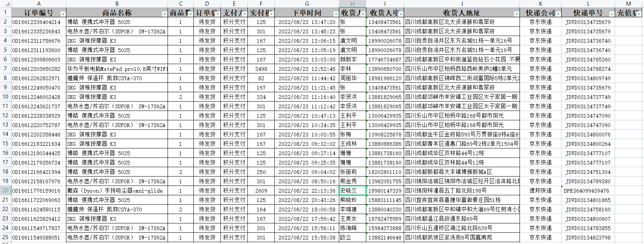Open filter arrow on column H 收货人 header

coord(362,14)
